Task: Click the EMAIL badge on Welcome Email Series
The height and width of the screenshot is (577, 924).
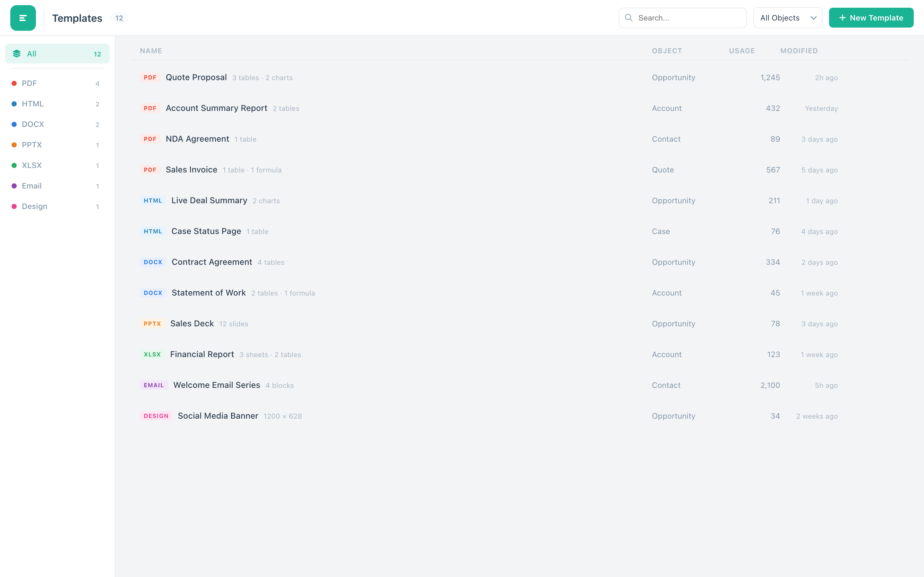Action: pyautogui.click(x=154, y=385)
